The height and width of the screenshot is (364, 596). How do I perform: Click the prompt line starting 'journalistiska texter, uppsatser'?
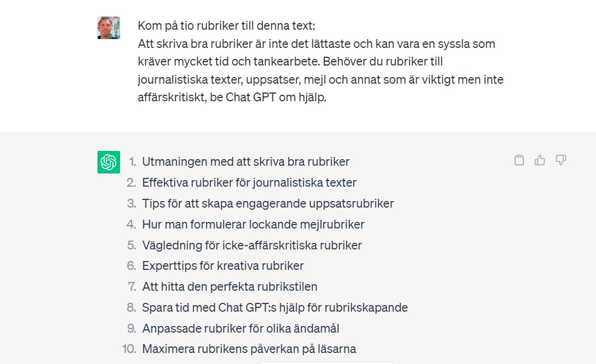coord(321,80)
